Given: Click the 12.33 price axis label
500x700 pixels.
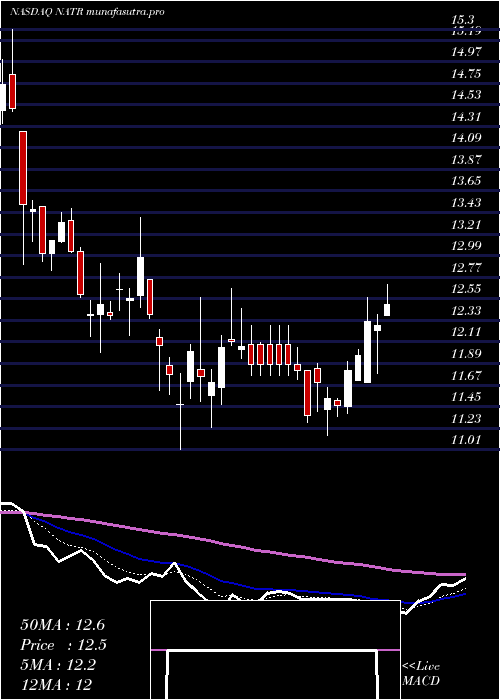Looking at the screenshot, I should [466, 310].
